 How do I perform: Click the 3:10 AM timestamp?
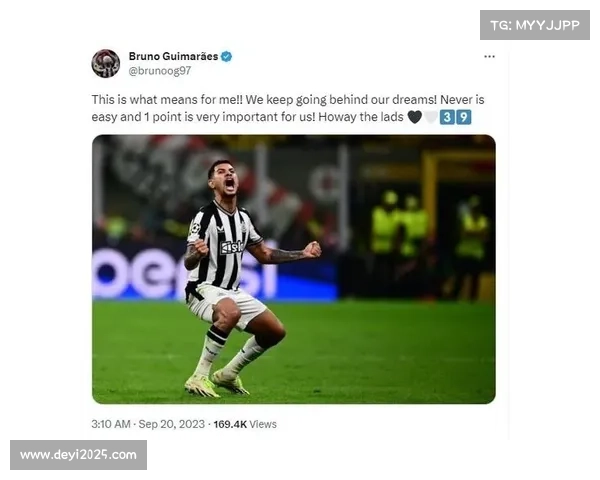(x=111, y=424)
